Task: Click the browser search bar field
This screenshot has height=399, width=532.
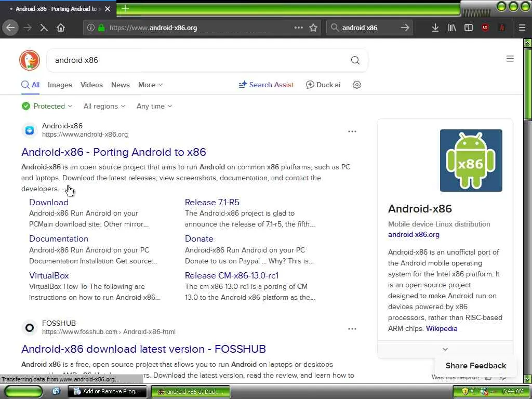Action: click(369, 28)
